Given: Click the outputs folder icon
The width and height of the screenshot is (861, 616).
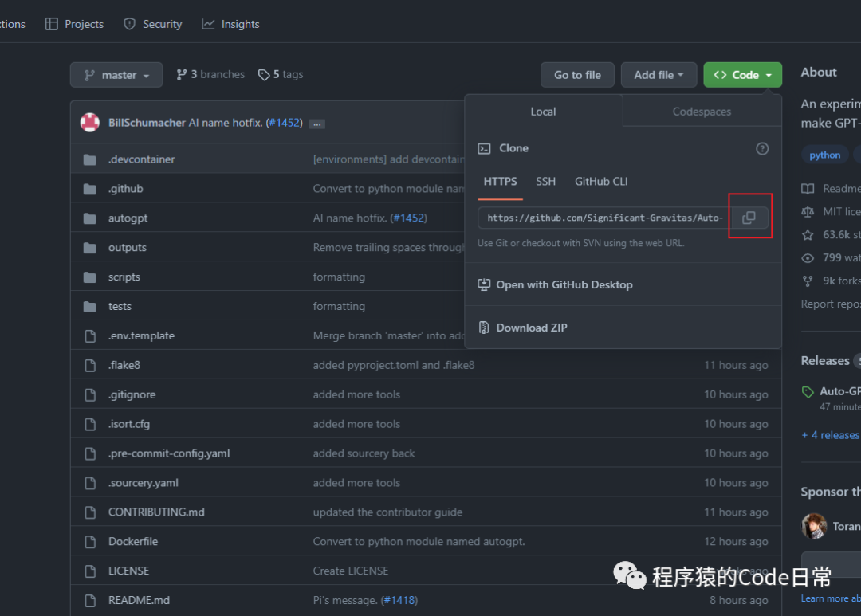Looking at the screenshot, I should click(x=90, y=248).
